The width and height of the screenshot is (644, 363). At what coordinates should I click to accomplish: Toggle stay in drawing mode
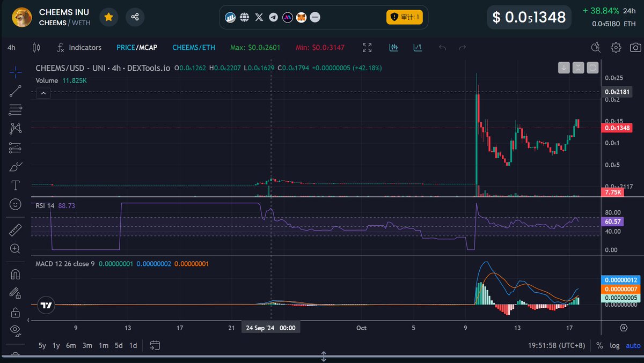(x=15, y=293)
